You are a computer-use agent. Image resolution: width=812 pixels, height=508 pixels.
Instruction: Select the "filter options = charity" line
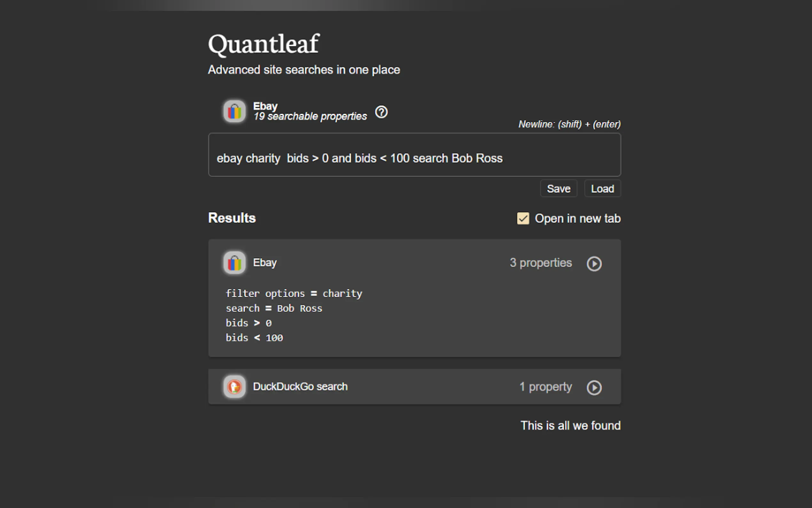(x=294, y=293)
